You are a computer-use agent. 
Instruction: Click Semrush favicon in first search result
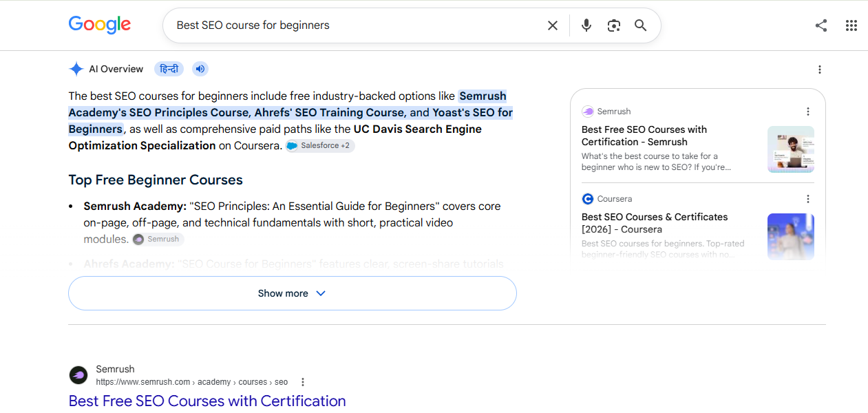tap(78, 375)
